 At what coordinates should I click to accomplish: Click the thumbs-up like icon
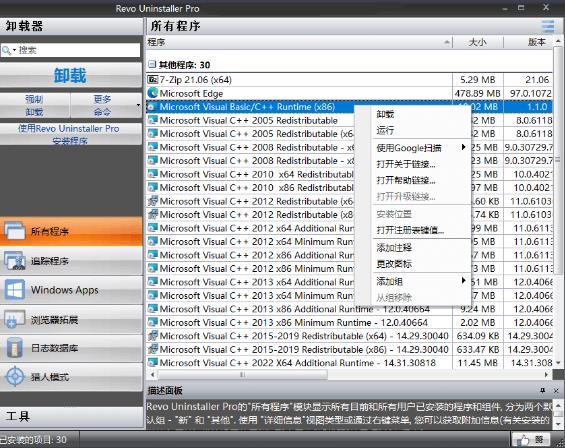(x=523, y=440)
